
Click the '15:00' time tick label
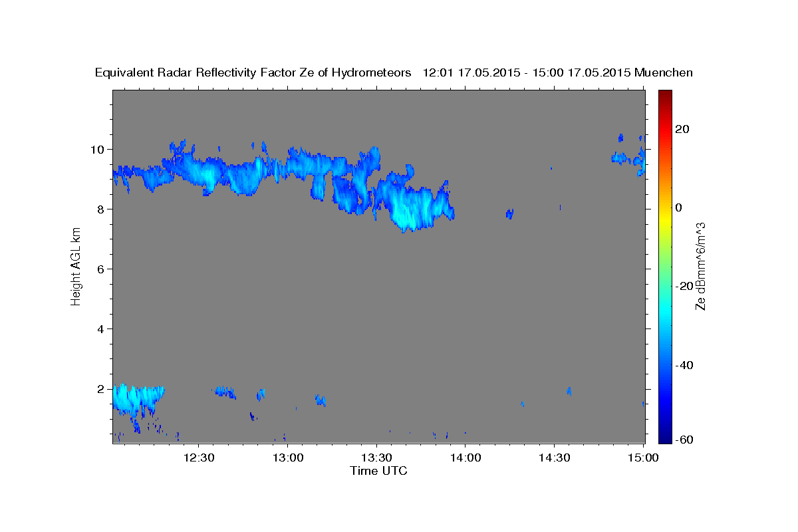point(644,458)
